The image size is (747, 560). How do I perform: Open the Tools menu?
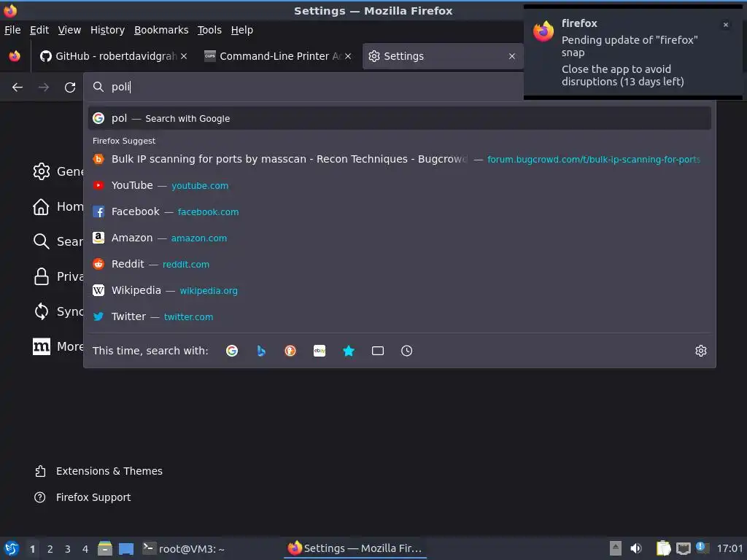point(209,30)
